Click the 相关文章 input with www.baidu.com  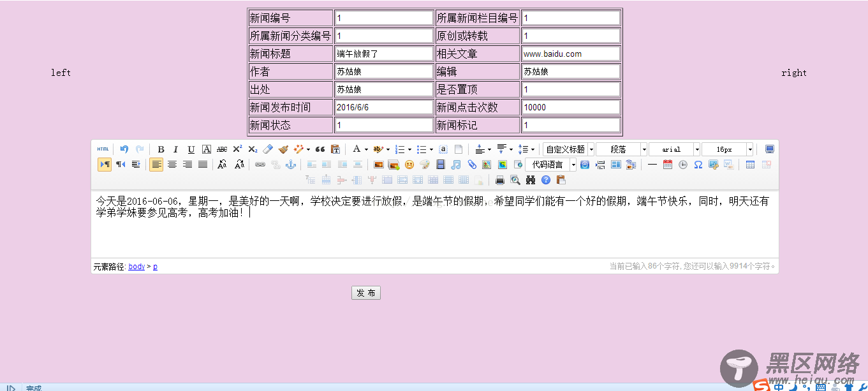(571, 54)
